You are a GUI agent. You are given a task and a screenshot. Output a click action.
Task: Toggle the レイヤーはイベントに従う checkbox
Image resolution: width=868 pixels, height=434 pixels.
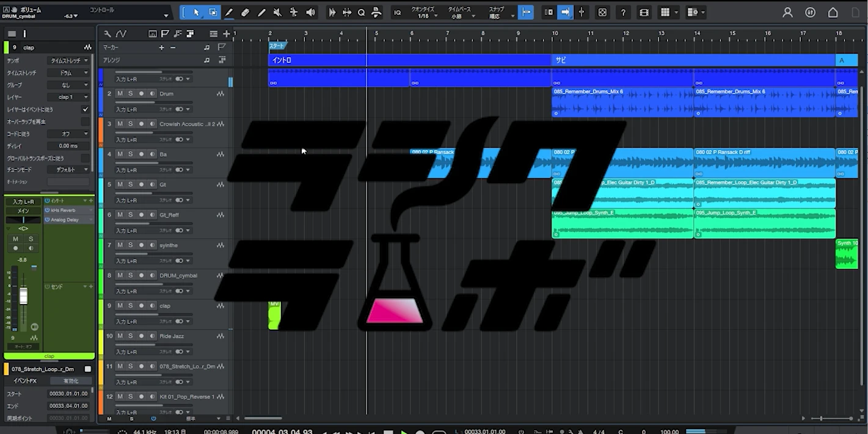pyautogui.click(x=86, y=109)
